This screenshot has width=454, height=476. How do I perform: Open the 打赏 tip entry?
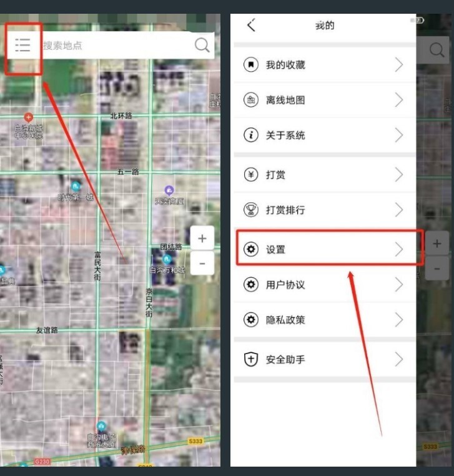coord(325,174)
